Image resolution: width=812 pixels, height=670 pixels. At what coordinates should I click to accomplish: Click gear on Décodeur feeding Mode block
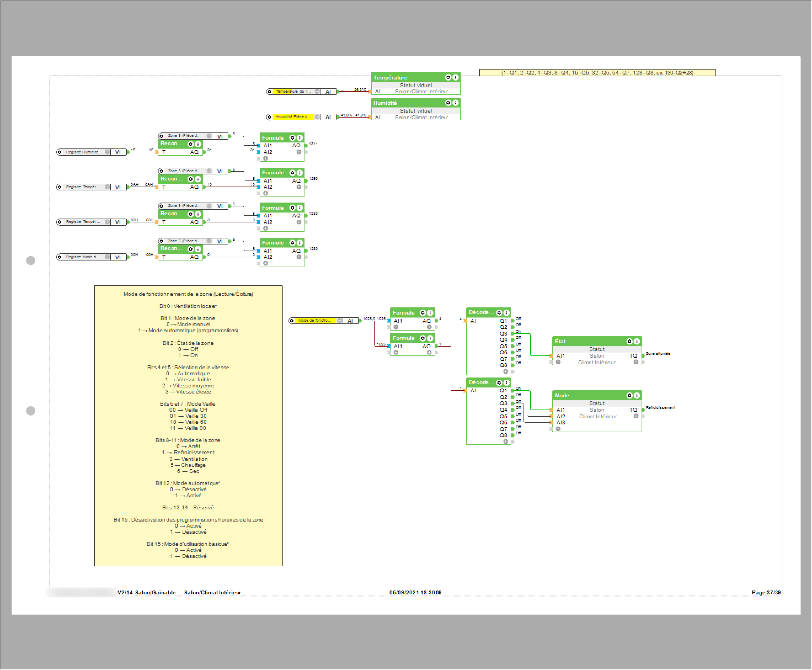click(x=499, y=382)
